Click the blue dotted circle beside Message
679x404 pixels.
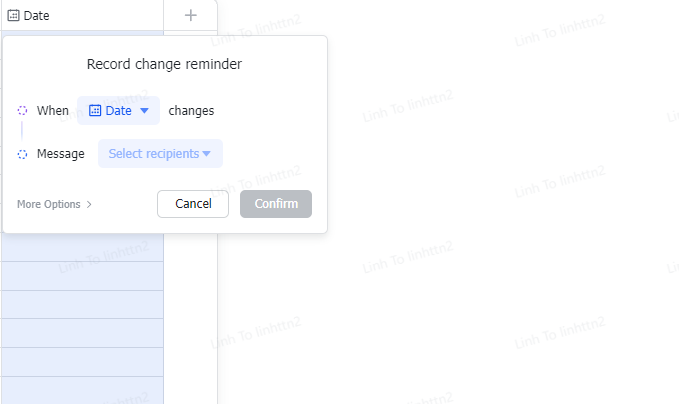(x=23, y=154)
